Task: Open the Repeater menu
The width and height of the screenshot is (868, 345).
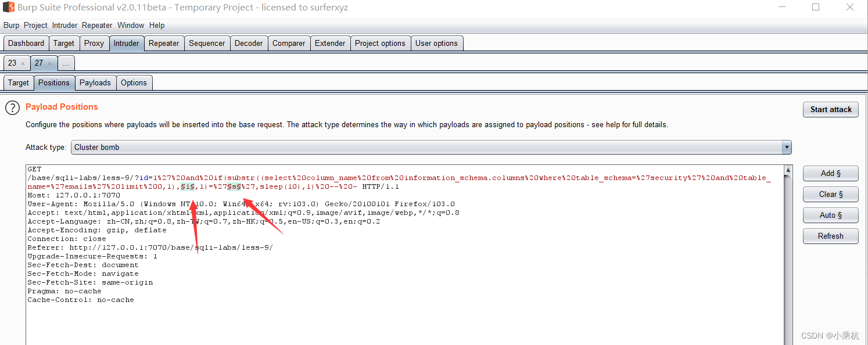Action: point(97,26)
